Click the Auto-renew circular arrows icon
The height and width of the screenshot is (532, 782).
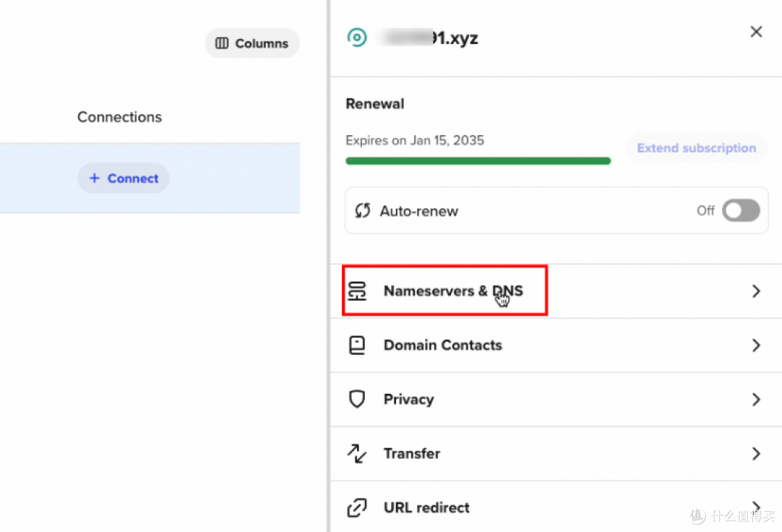tap(363, 211)
